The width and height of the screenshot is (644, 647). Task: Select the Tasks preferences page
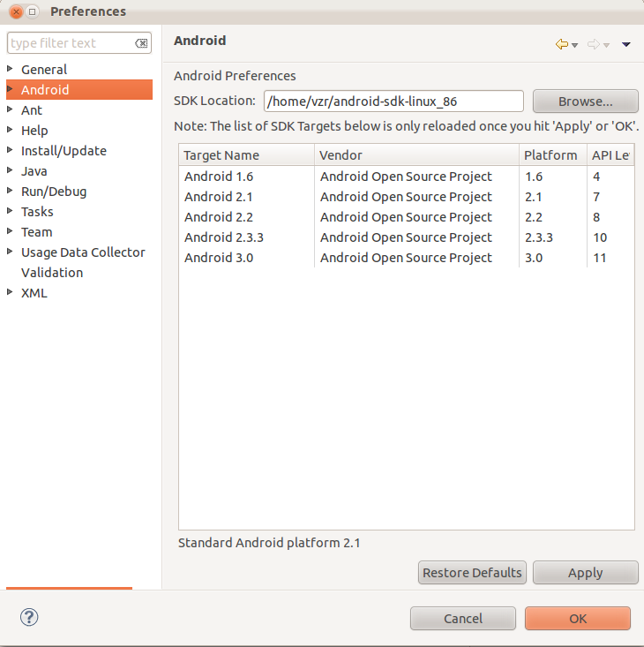38,212
